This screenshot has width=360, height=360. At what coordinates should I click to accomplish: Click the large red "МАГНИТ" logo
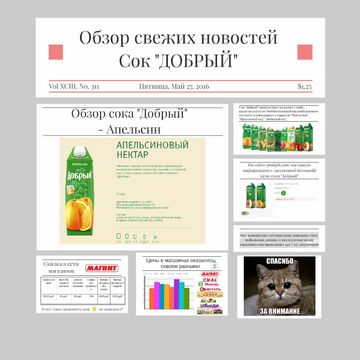coord(102,268)
